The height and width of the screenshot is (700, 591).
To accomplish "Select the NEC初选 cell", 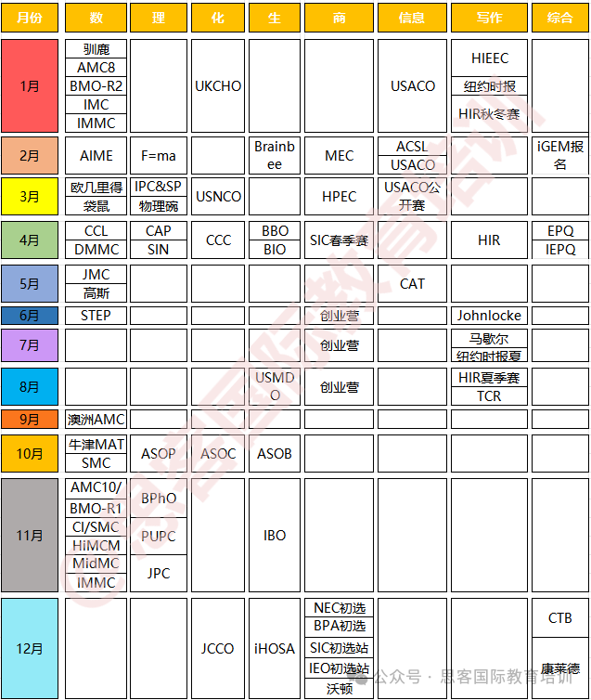I will (339, 607).
